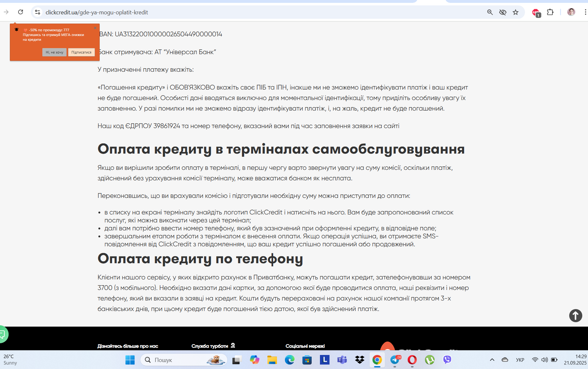The height and width of the screenshot is (369, 588).
Task: Click the "Служба турботи" footer heading
Action: coord(210,346)
